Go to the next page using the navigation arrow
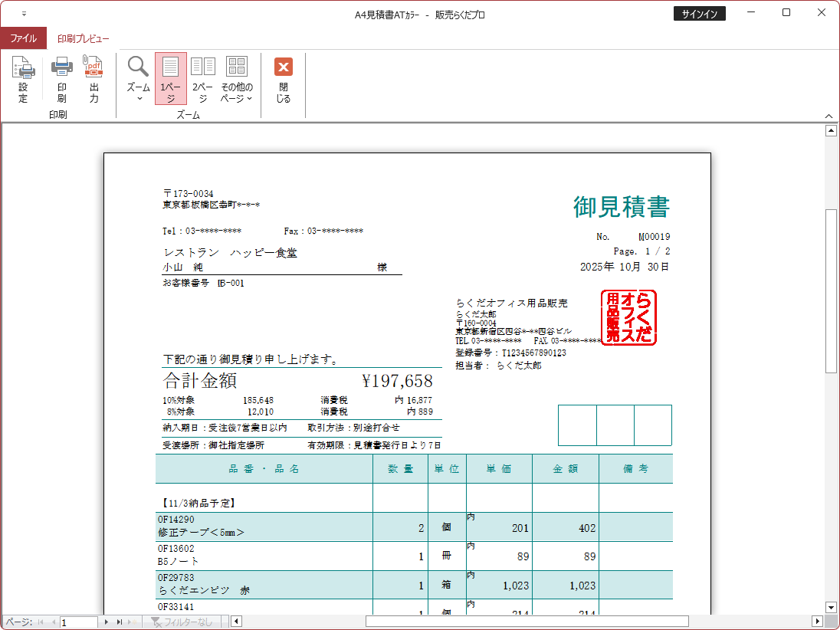 tap(107, 622)
